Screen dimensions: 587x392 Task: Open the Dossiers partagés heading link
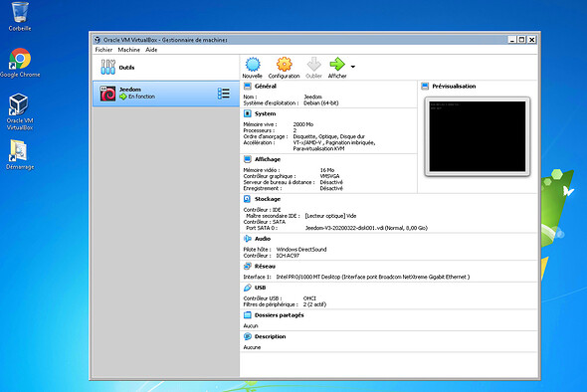[280, 315]
